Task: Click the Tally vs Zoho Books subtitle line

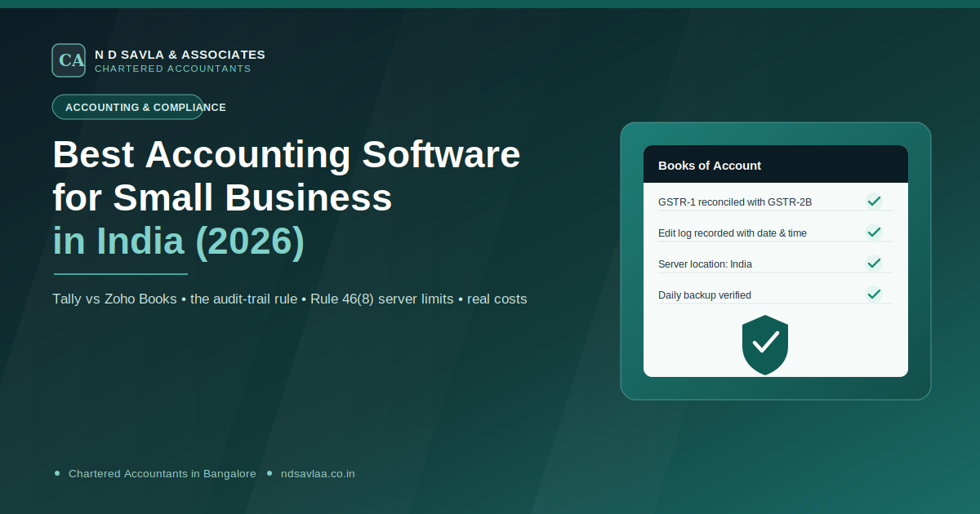Action: (290, 299)
